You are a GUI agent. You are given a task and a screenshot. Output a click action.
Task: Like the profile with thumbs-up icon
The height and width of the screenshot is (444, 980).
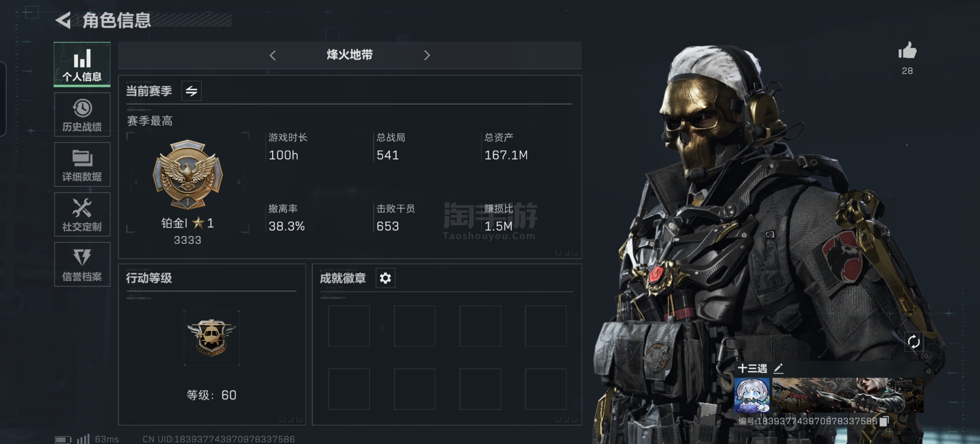click(907, 51)
